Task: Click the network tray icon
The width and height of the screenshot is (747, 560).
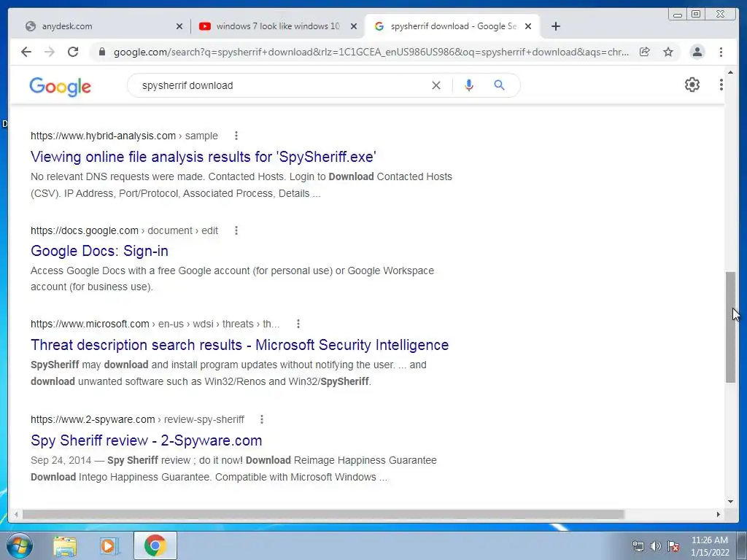Action: (x=638, y=546)
